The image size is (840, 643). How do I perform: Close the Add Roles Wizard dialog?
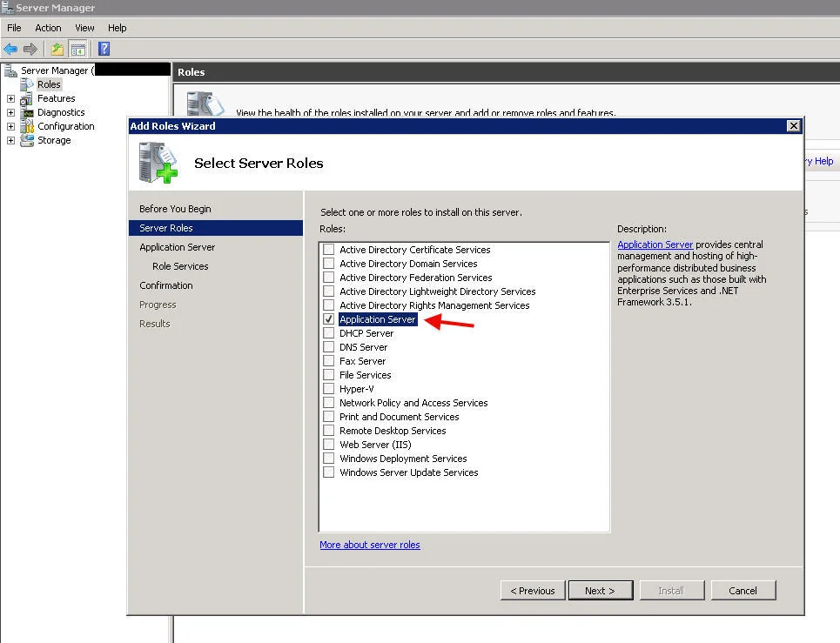point(793,126)
